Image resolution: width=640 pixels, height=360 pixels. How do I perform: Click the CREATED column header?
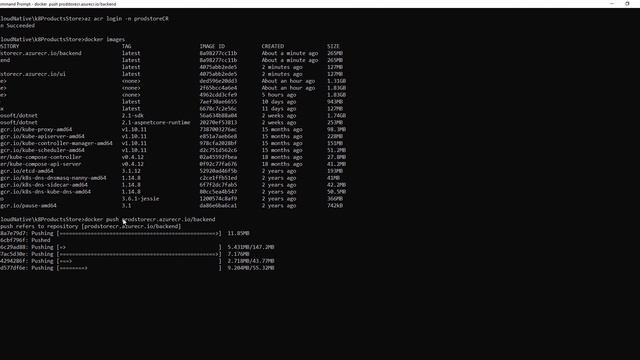pyautogui.click(x=273, y=47)
